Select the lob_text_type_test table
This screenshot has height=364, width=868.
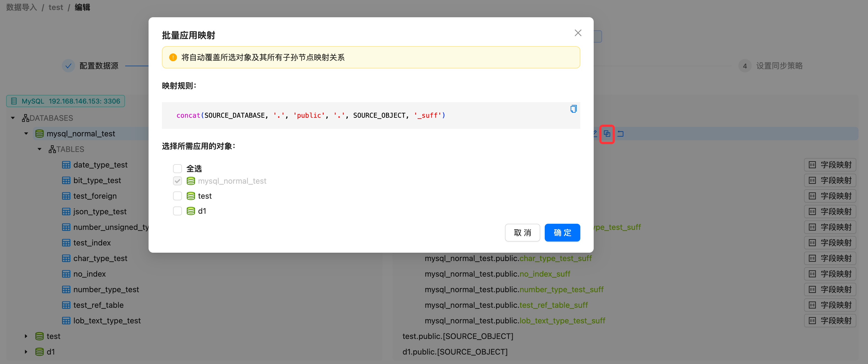pyautogui.click(x=107, y=321)
